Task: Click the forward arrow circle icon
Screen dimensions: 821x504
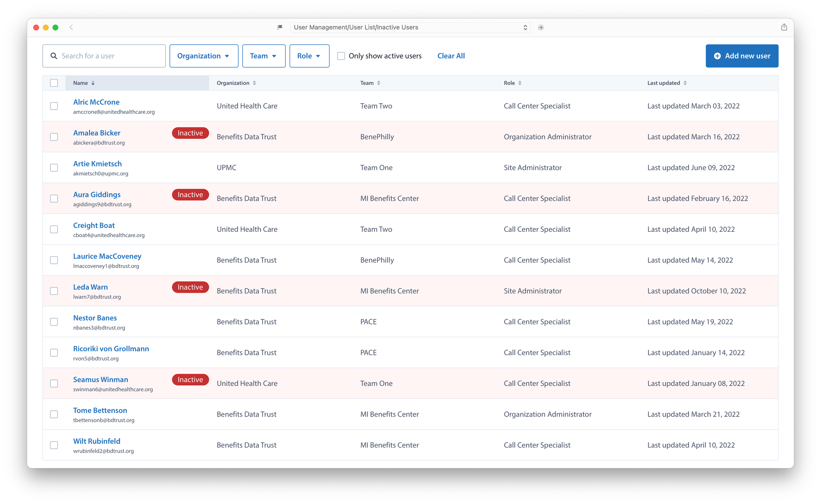Action: [541, 27]
